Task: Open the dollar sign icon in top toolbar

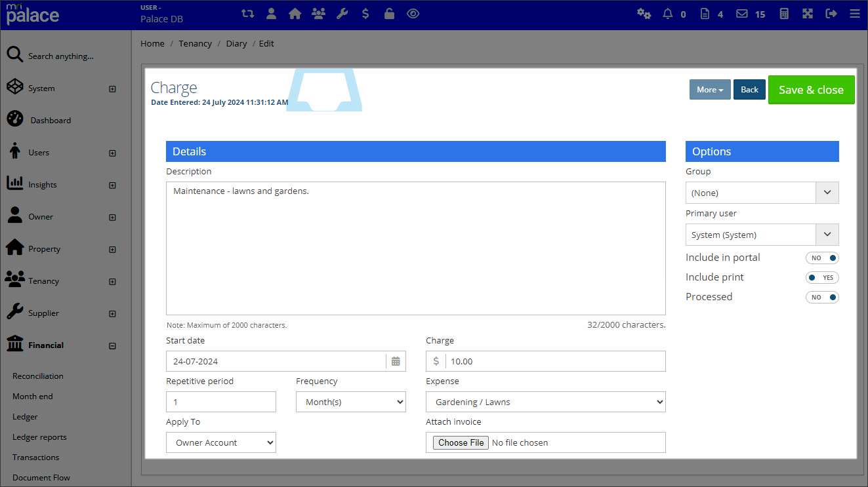Action: point(365,13)
